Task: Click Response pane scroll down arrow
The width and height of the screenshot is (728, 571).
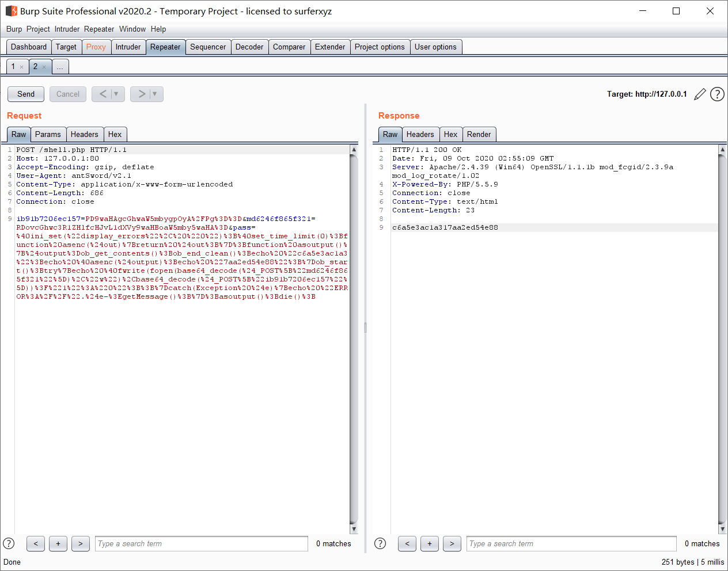Action: 722,529
